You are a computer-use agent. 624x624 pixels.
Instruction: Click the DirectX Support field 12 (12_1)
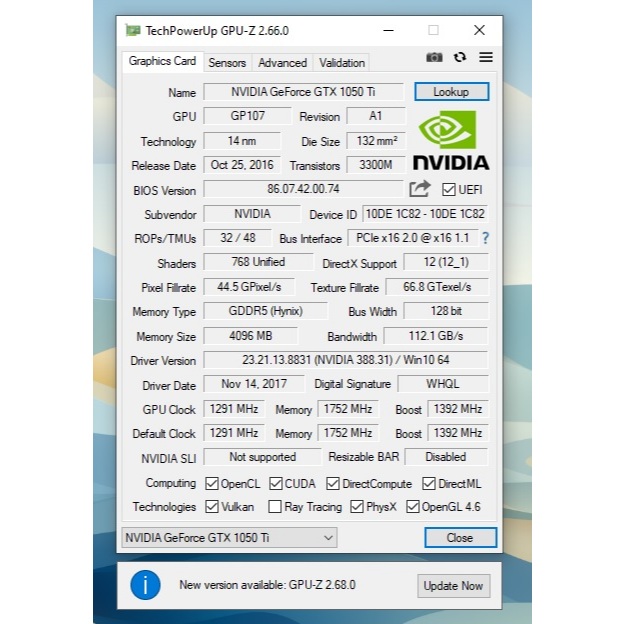point(446,262)
